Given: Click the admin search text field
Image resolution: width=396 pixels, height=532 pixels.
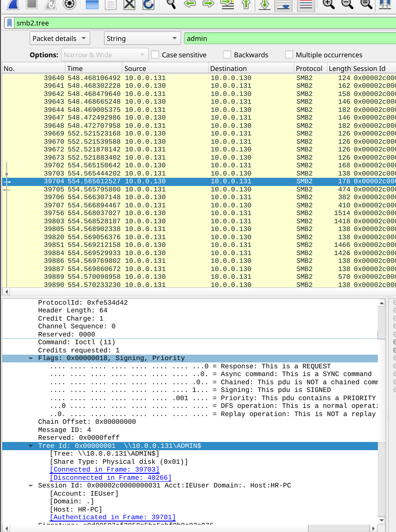Looking at the screenshot, I should 289,39.
